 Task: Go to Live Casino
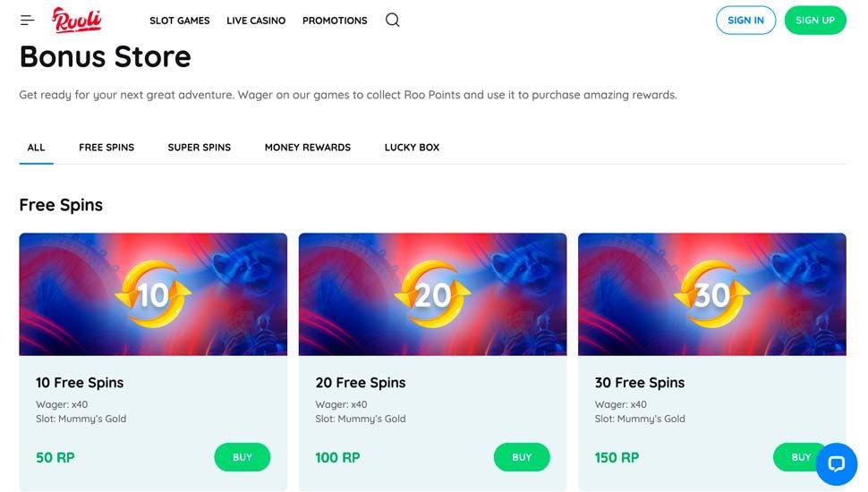tap(256, 21)
